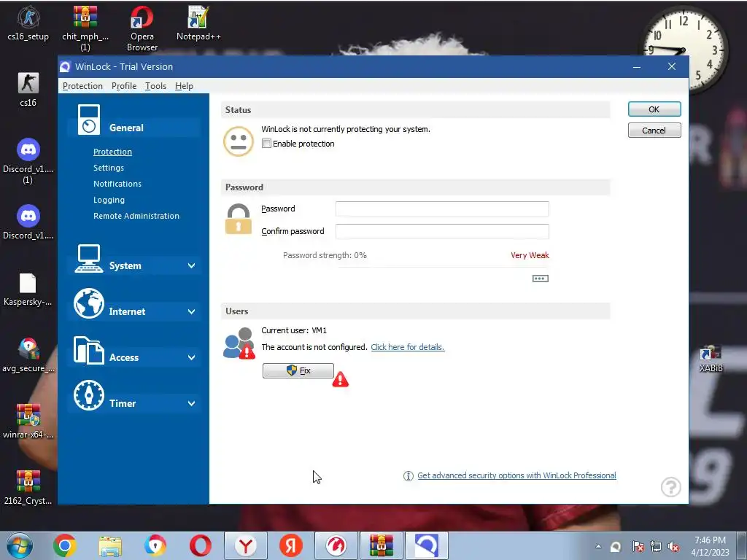Click the taskbar clock date
Image resolution: width=747 pixels, height=560 pixels.
tap(710, 546)
